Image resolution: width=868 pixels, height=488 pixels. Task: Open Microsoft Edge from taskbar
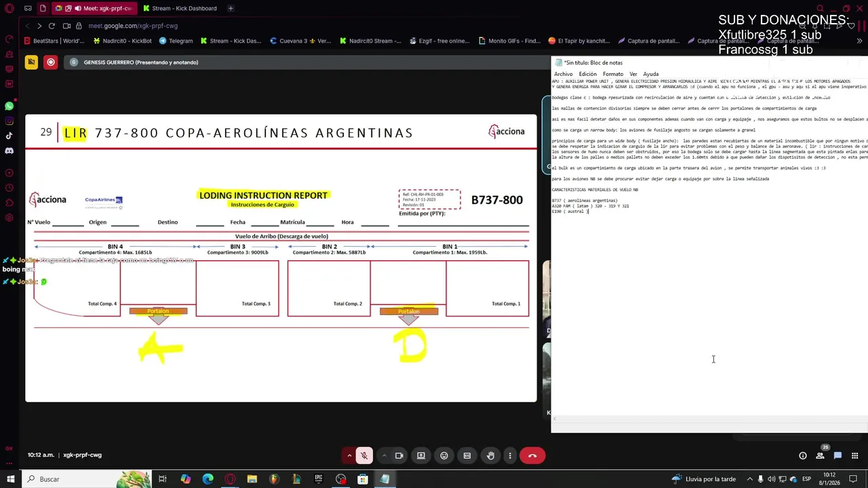208,479
